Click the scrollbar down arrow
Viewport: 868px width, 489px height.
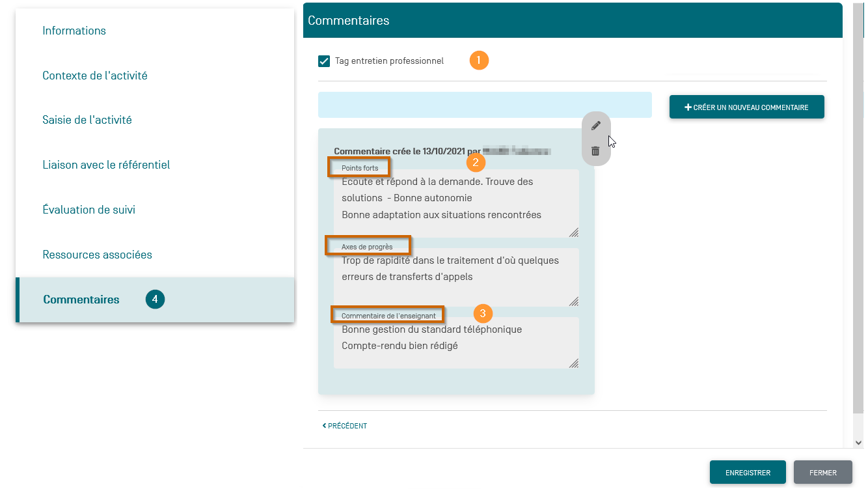click(858, 442)
